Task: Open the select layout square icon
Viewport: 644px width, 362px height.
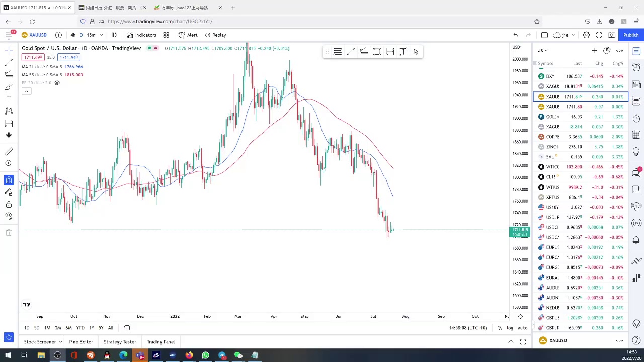Action: tap(544, 35)
